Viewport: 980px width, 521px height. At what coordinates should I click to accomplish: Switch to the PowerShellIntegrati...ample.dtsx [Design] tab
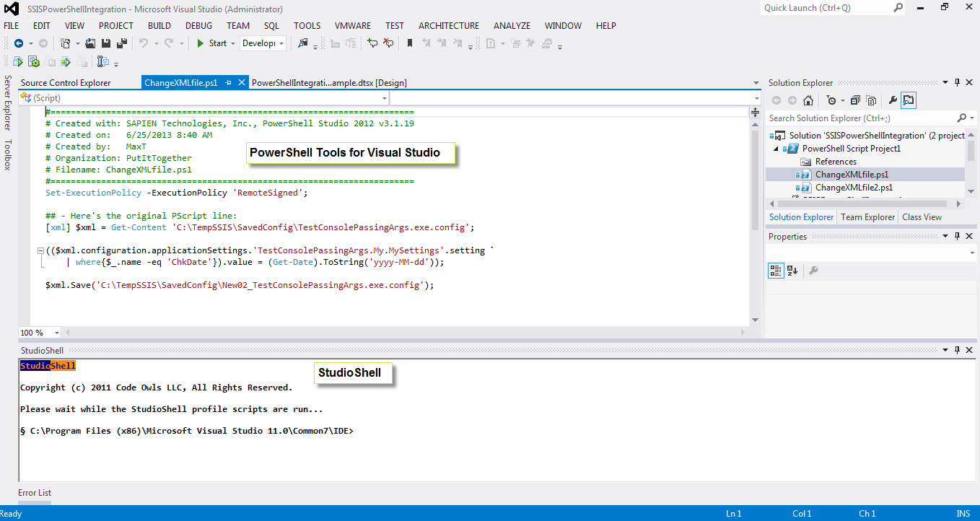tap(329, 83)
